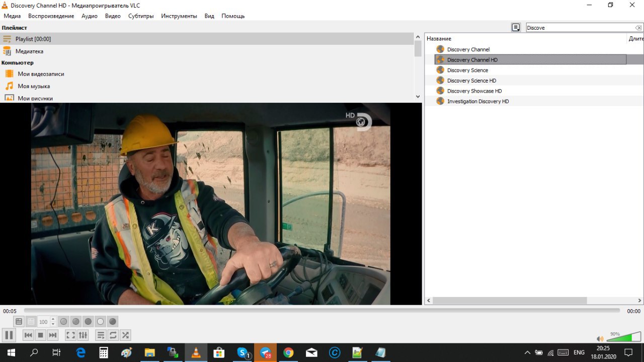Open the Аудио menu
This screenshot has width=644, height=362.
[x=90, y=16]
